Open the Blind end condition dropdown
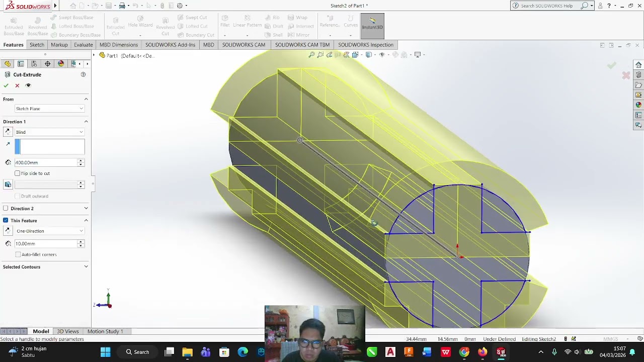The width and height of the screenshot is (644, 362). (49, 132)
